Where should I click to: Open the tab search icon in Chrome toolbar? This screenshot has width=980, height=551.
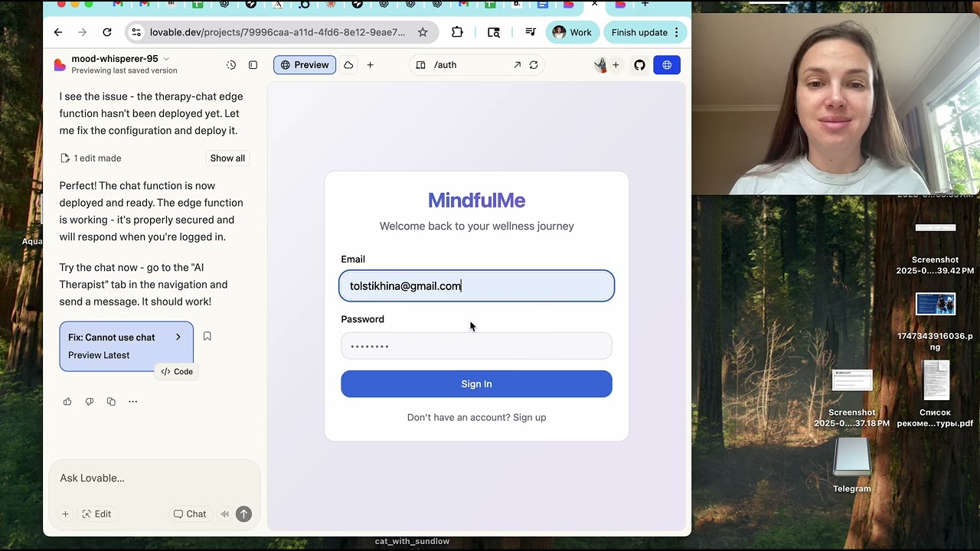click(x=494, y=32)
